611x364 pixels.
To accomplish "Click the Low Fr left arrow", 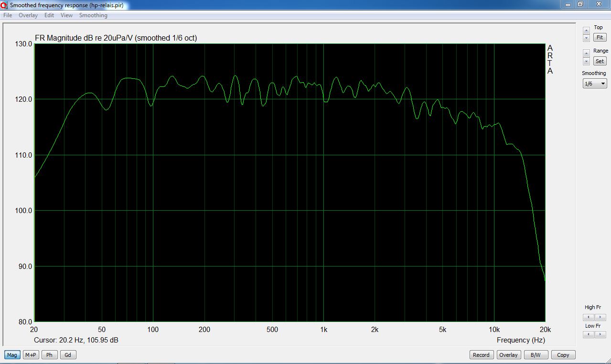I will coord(589,335).
